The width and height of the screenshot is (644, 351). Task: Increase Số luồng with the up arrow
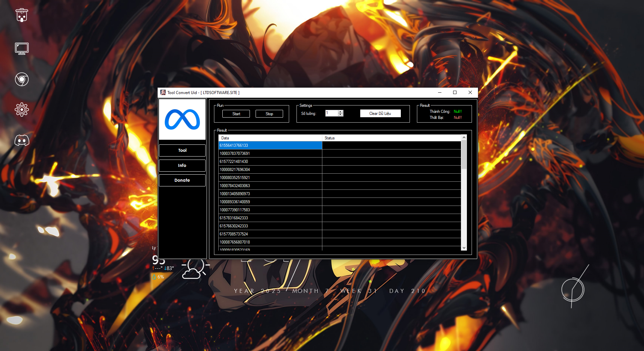[x=340, y=112]
